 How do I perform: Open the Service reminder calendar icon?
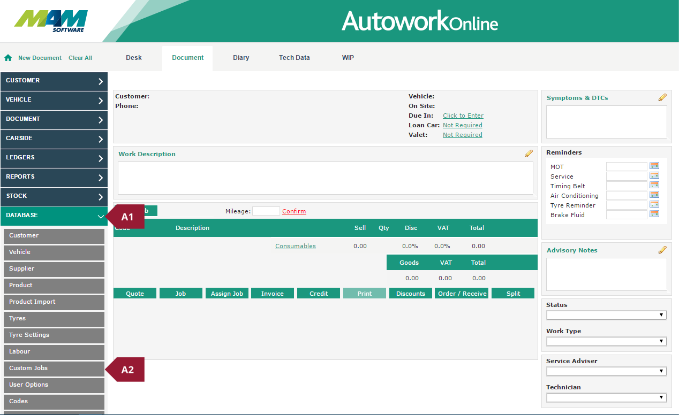654,176
